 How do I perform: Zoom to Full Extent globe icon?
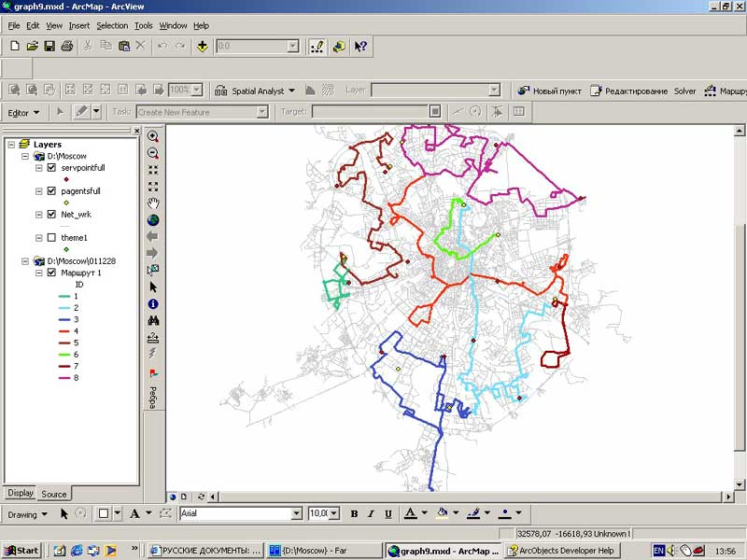[153, 220]
